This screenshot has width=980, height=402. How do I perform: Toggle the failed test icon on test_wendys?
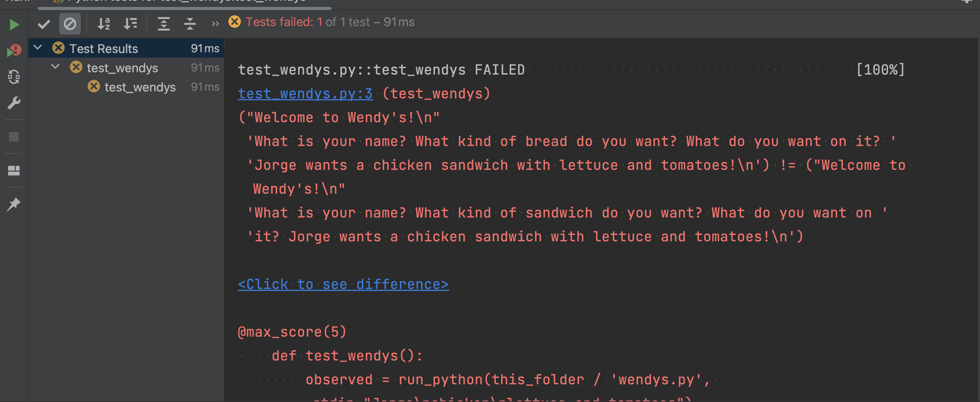pyautogui.click(x=76, y=68)
